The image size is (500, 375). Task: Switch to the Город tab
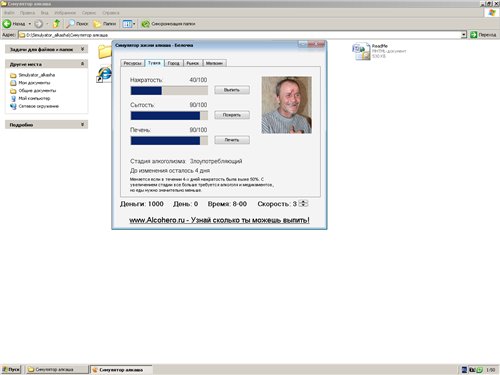tap(173, 63)
